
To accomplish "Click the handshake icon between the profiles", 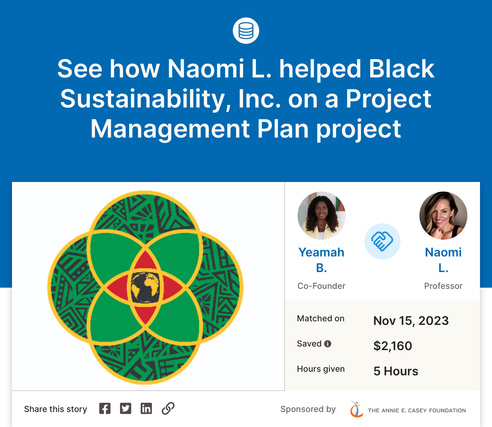I will pyautogui.click(x=382, y=241).
